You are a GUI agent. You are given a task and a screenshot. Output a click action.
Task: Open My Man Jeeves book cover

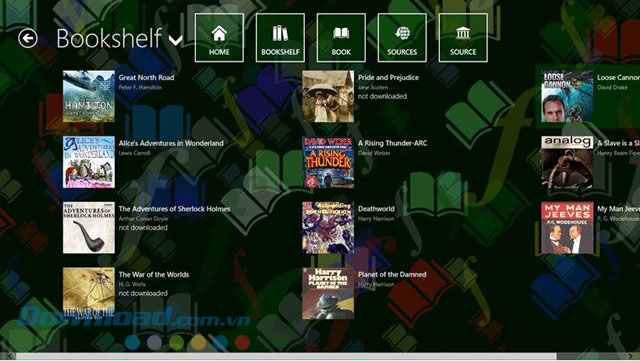coord(567,228)
